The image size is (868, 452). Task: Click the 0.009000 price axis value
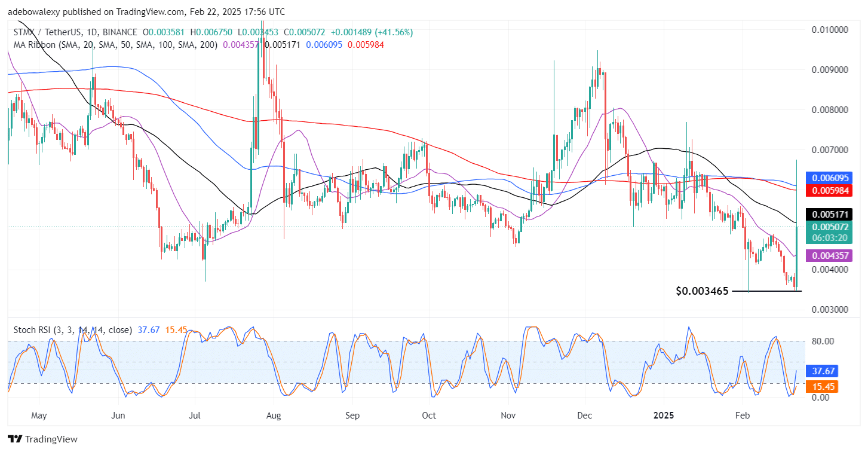[x=831, y=70]
